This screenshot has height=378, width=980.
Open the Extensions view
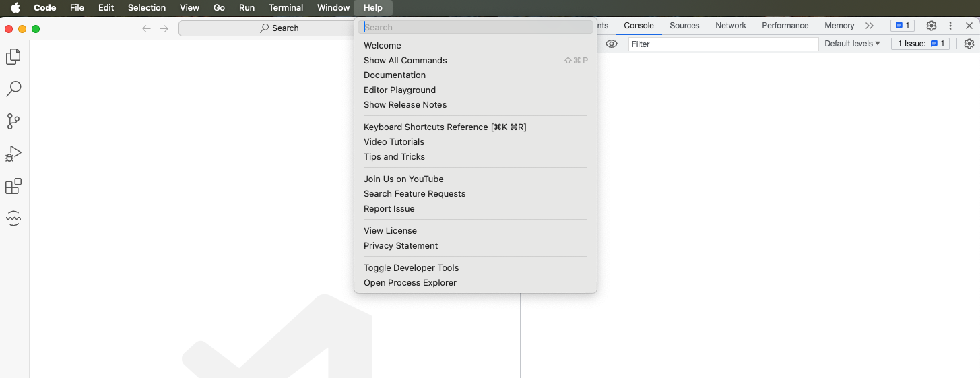[13, 186]
